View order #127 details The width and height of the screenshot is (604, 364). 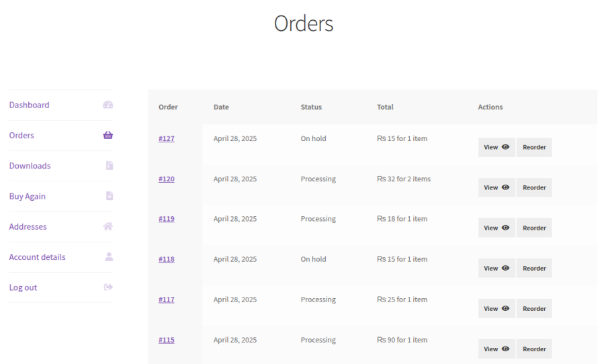[497, 148]
